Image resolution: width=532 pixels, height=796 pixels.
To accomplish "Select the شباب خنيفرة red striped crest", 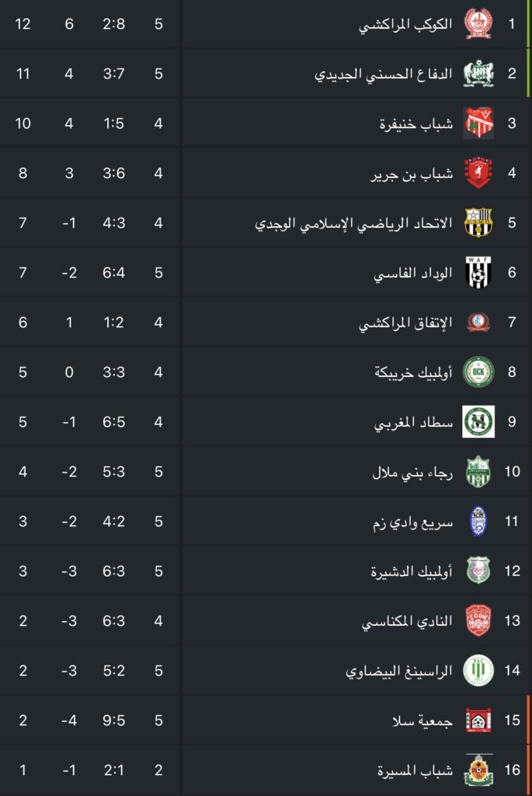I will [x=478, y=124].
